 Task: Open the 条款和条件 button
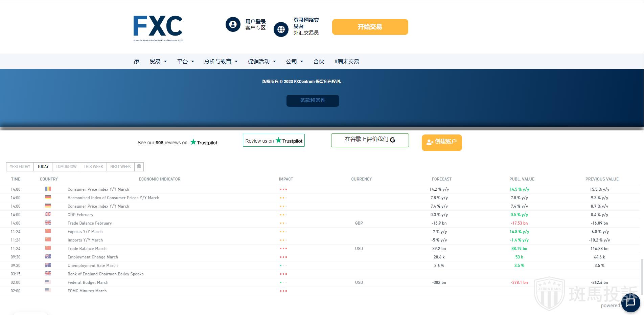tap(313, 101)
